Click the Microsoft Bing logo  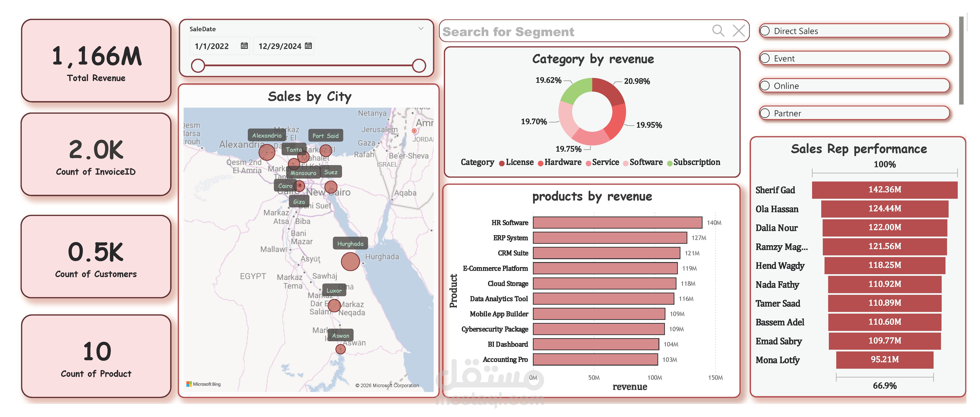[x=203, y=384]
